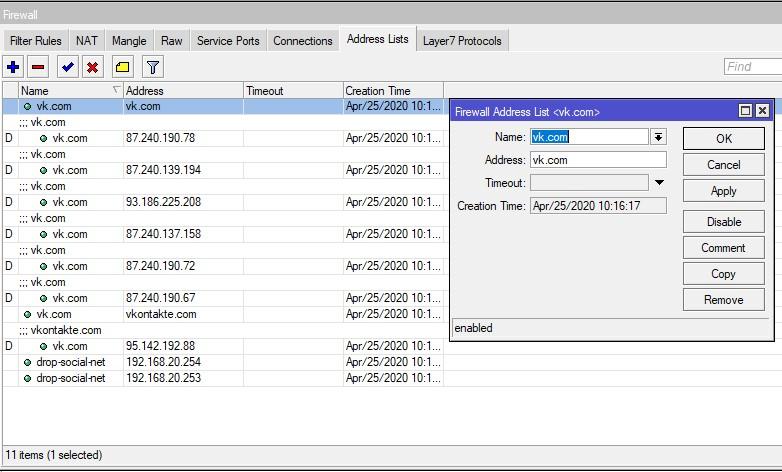Select the row with address 87.240.190.72
The height and width of the screenshot is (472, 782).
(223, 266)
